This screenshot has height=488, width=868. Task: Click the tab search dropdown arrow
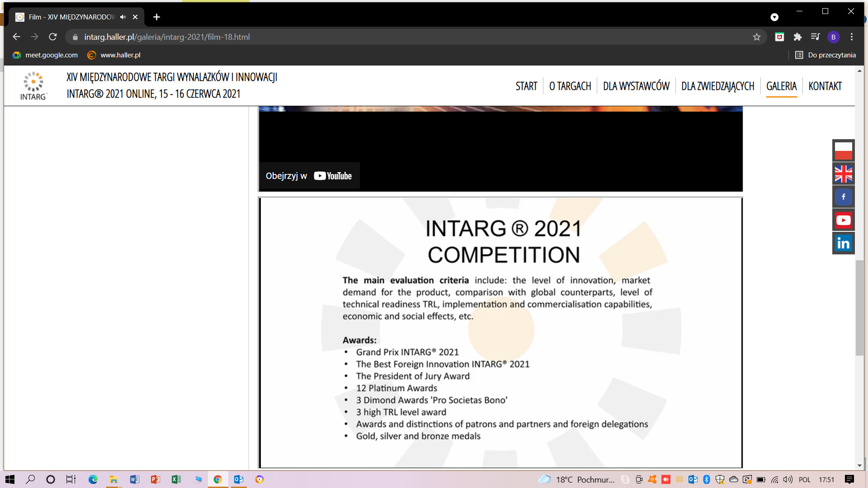pyautogui.click(x=774, y=17)
